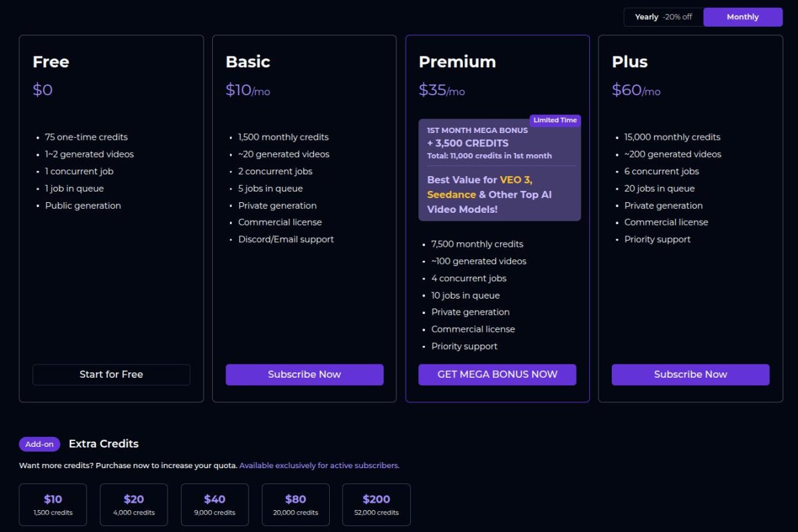Click the Premium plan heading
This screenshot has width=798, height=532.
(x=457, y=62)
